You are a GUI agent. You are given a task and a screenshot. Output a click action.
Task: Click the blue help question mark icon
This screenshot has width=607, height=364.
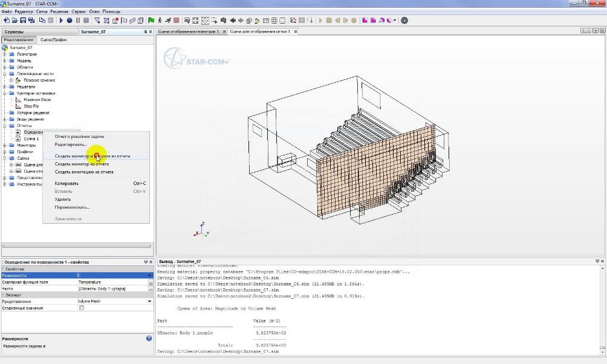[149, 339]
